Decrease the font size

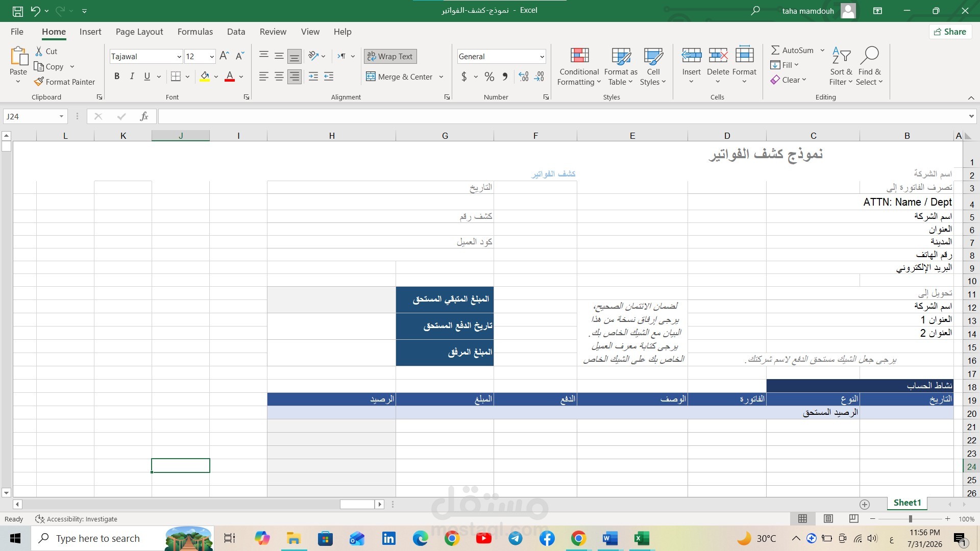240,56
